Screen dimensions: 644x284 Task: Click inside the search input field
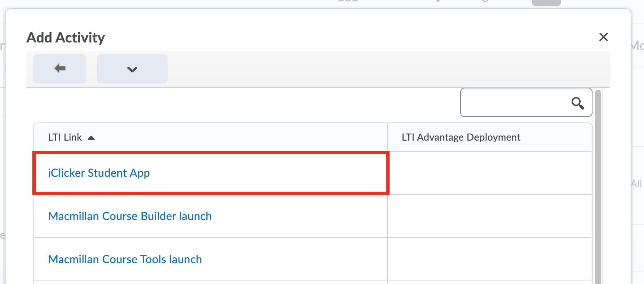click(x=515, y=103)
